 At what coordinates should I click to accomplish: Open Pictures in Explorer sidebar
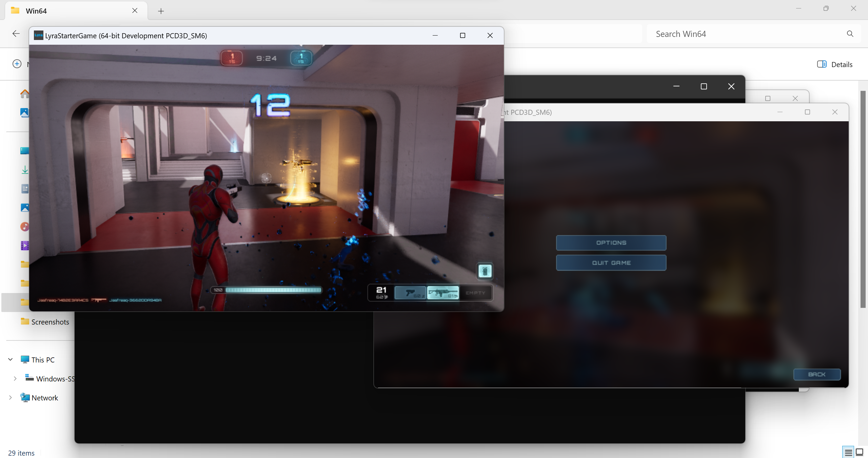click(25, 208)
